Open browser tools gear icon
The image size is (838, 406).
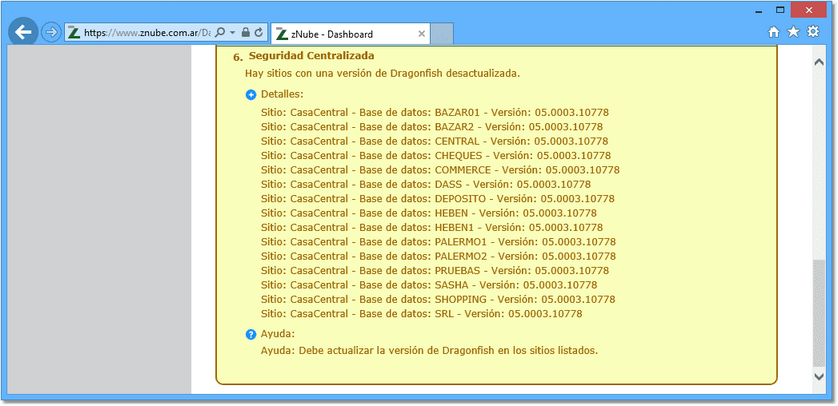(x=813, y=32)
